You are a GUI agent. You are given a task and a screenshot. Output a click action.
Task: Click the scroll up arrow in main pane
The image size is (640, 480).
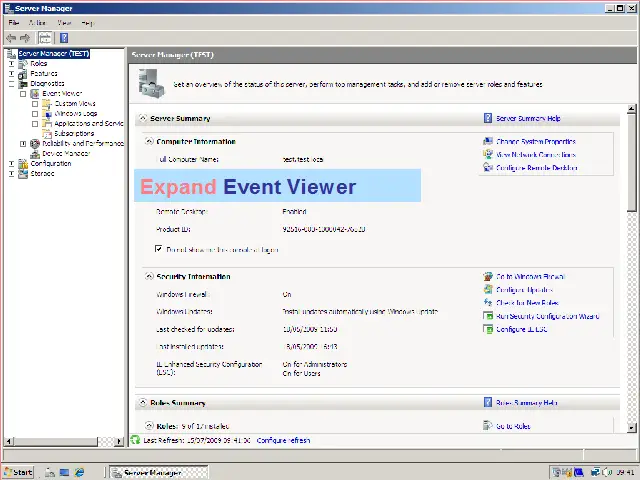point(631,109)
